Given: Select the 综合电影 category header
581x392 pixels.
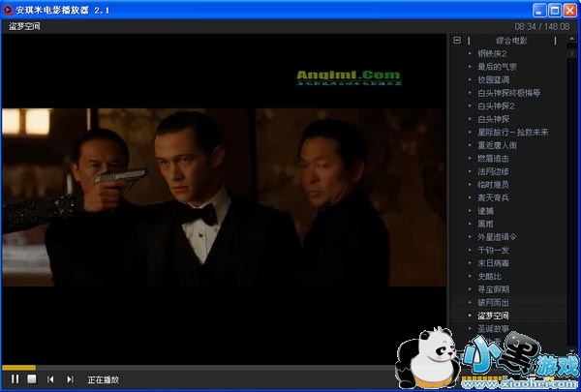Looking at the screenshot, I should (x=511, y=41).
